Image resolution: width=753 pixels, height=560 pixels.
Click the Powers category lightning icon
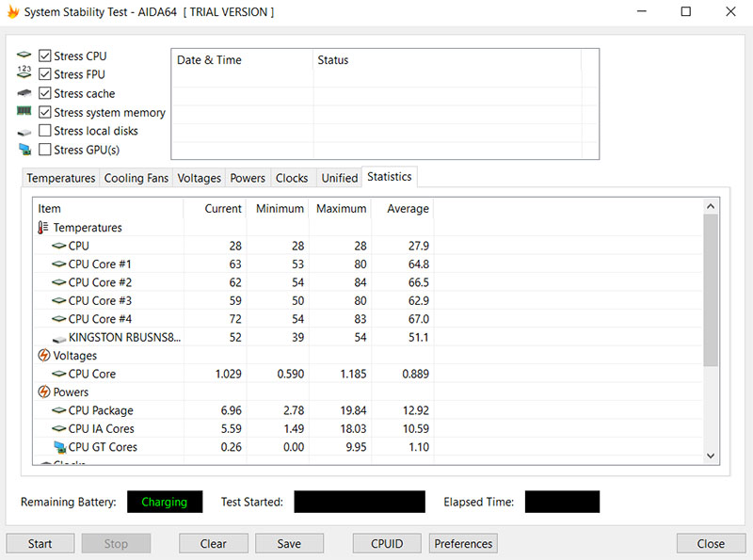(43, 392)
